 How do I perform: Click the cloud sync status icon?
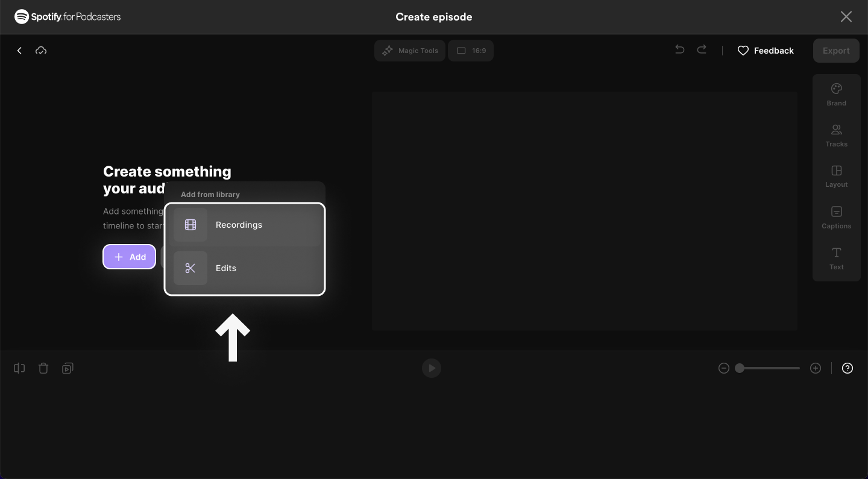coord(41,51)
